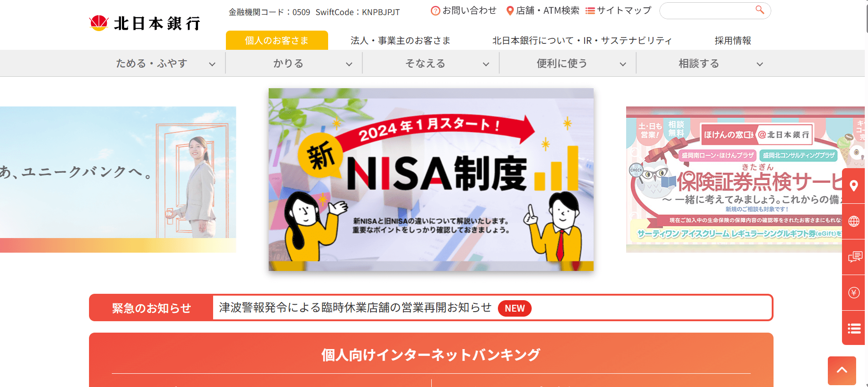Click the search magnifier icon
This screenshot has width=868, height=387.
tap(759, 10)
